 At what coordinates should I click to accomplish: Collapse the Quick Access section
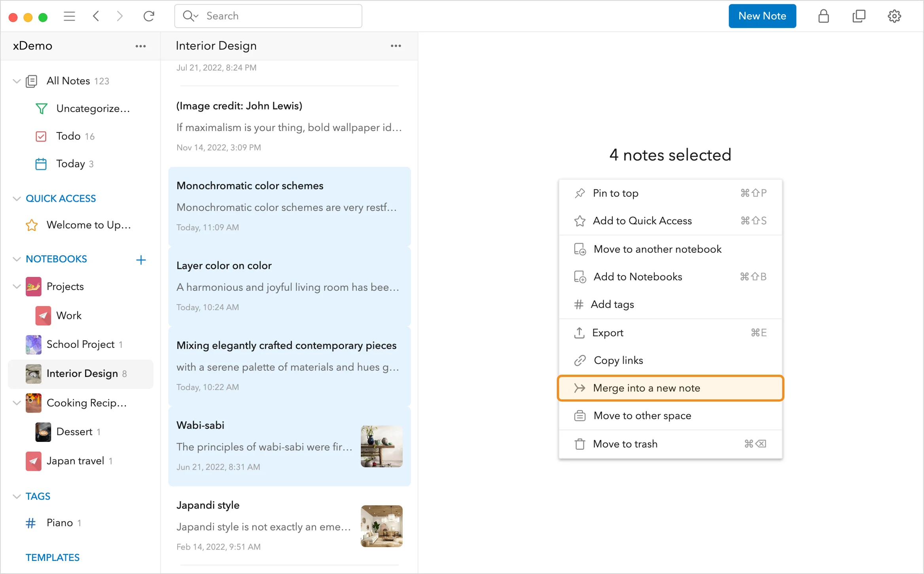17,199
